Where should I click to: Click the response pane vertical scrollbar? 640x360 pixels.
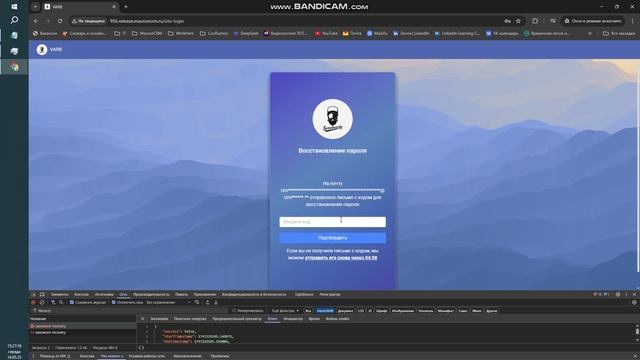click(637, 332)
